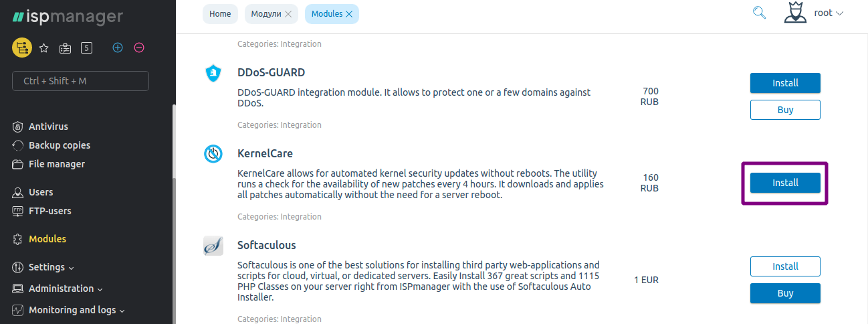Image resolution: width=868 pixels, height=324 pixels.
Task: Expand Monitoring and logs section
Action: [x=68, y=310]
